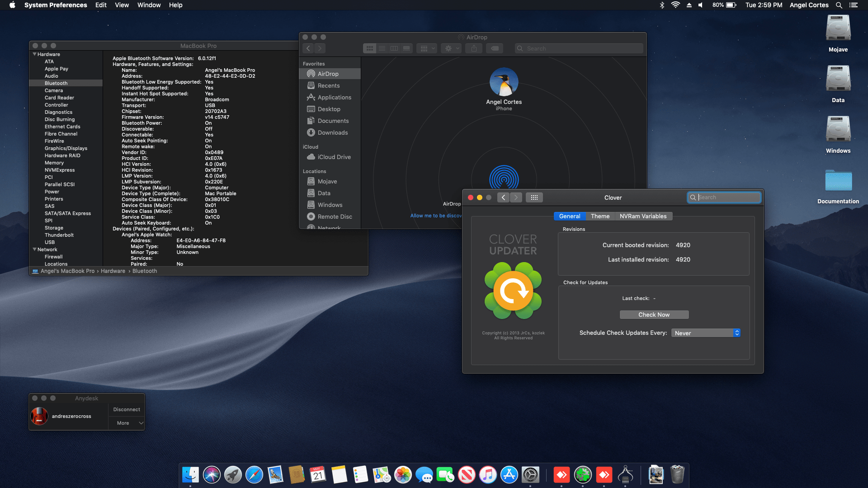Collapse the Hardware tree section

click(35, 54)
